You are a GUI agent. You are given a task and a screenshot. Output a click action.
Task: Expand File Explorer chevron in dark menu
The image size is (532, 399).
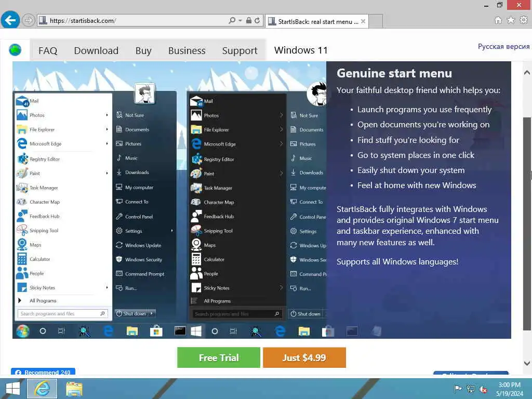pos(281,129)
